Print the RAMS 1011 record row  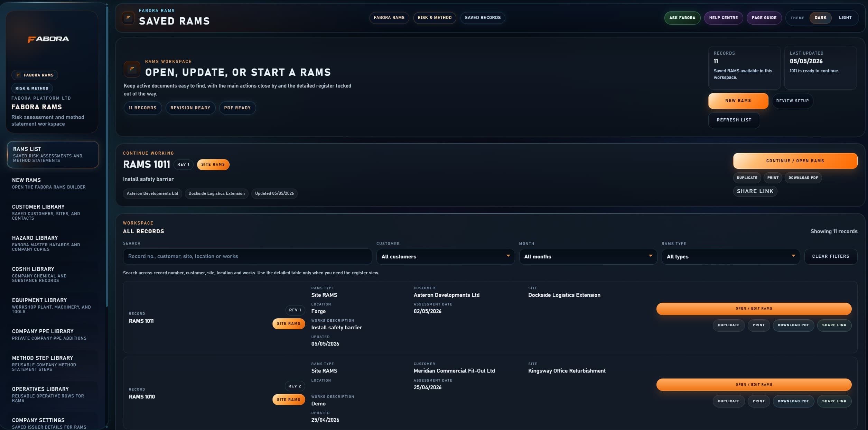pos(759,325)
